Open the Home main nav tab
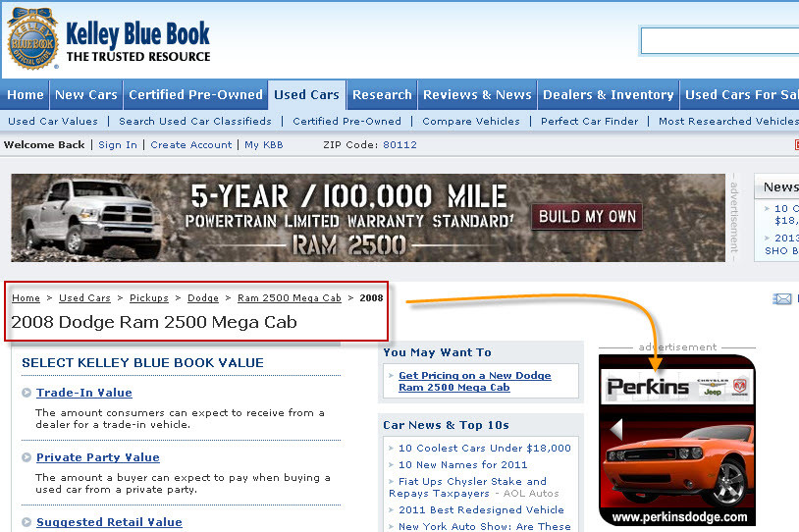This screenshot has width=799, height=532. [x=26, y=95]
